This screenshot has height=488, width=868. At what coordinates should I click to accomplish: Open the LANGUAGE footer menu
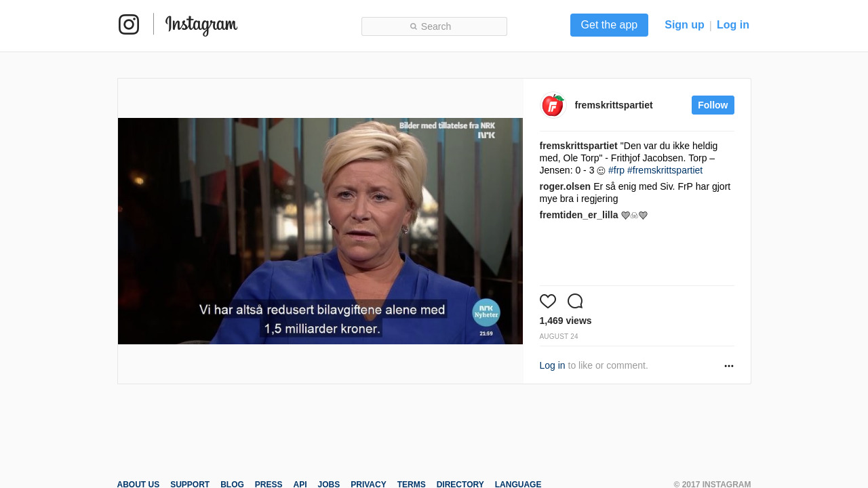[x=518, y=484]
